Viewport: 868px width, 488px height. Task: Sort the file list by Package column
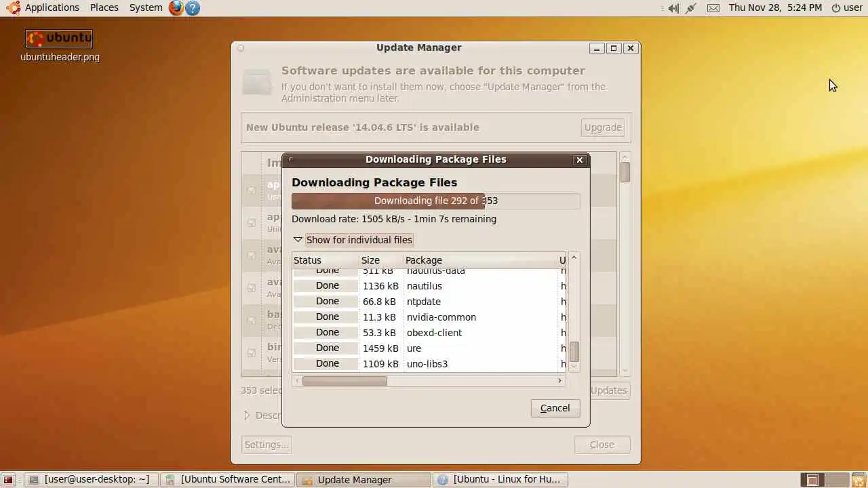[x=480, y=260]
